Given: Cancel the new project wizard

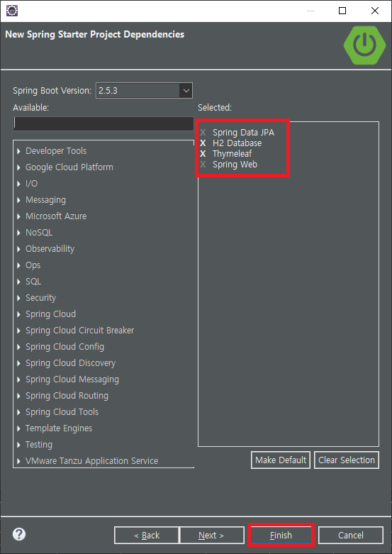Looking at the screenshot, I should pos(351,536).
